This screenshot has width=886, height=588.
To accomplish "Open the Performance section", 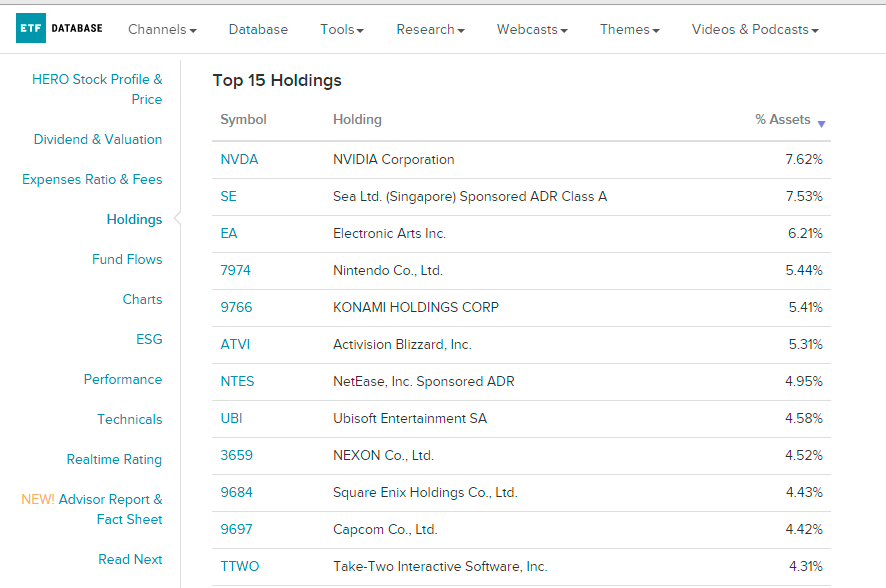I will click(123, 380).
